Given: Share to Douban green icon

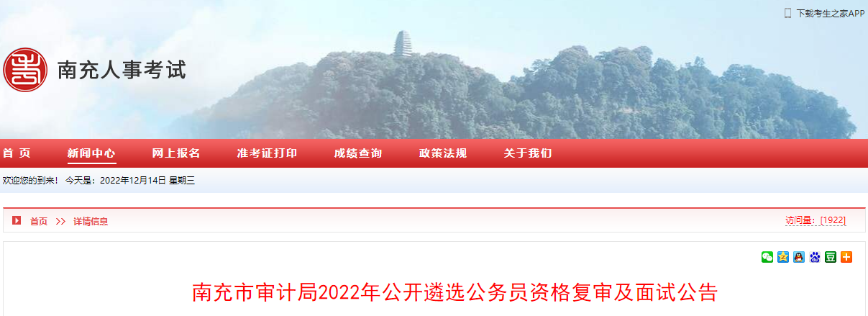Looking at the screenshot, I should click(831, 257).
